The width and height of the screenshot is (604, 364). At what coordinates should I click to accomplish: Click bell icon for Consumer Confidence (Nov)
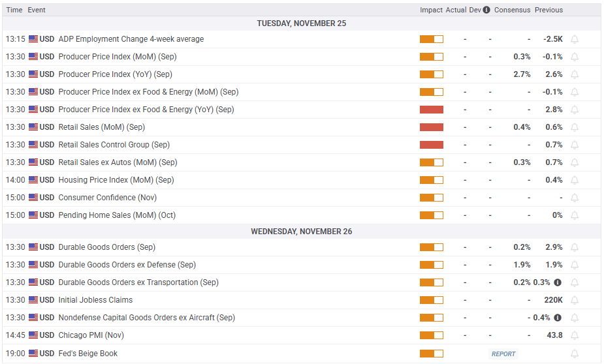pyautogui.click(x=575, y=198)
